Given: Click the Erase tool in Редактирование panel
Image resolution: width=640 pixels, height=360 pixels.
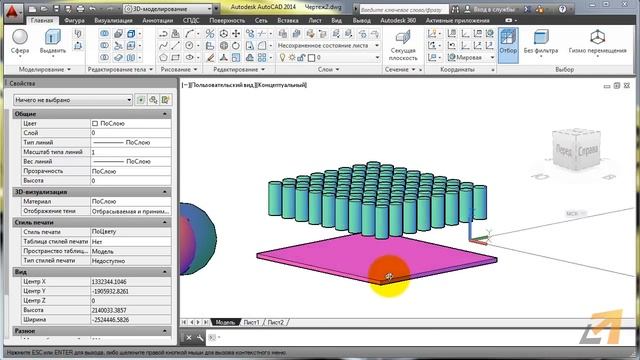Looking at the screenshot, I should [x=210, y=58].
